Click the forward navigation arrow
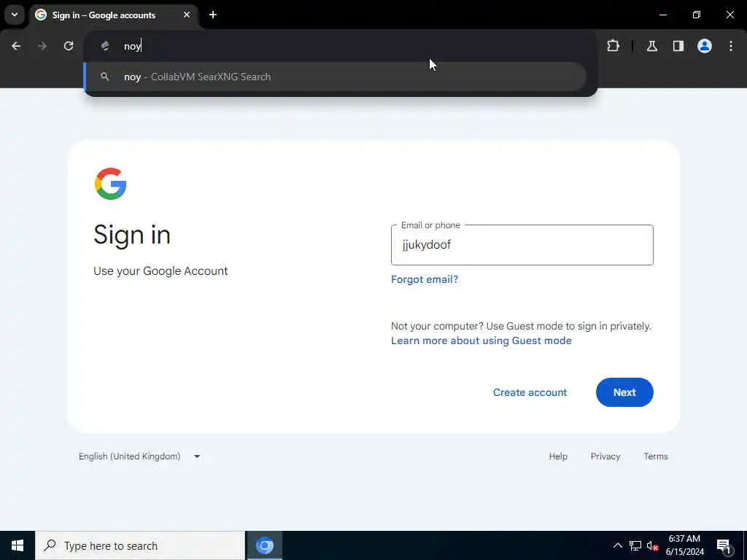 coord(42,46)
